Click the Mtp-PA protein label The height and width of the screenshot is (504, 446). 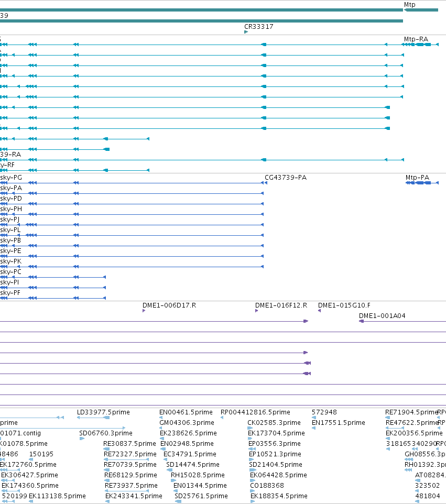click(417, 178)
